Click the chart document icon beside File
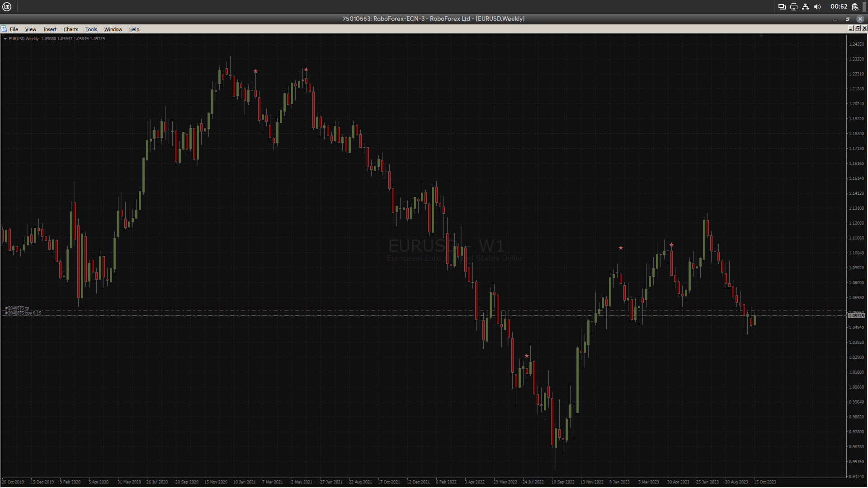868x488 pixels. click(4, 29)
